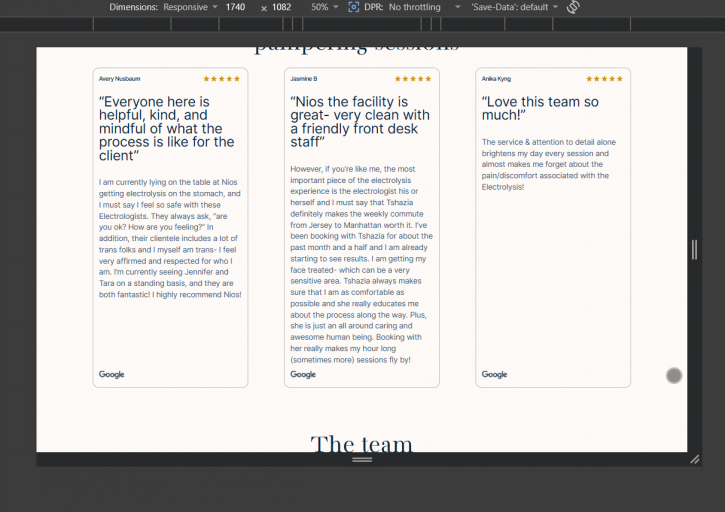Click the Google logo in Avery Nusbaum's review

(x=111, y=374)
